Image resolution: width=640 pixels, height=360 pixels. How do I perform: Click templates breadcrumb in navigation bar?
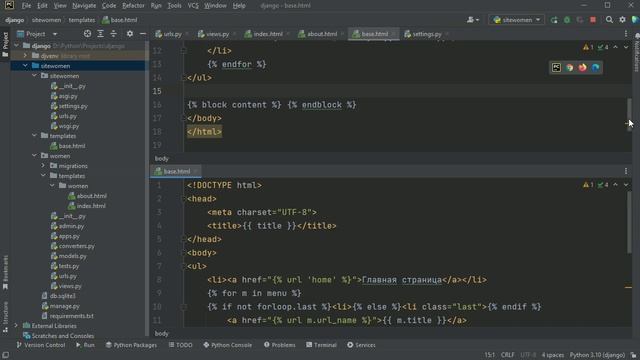click(x=82, y=20)
